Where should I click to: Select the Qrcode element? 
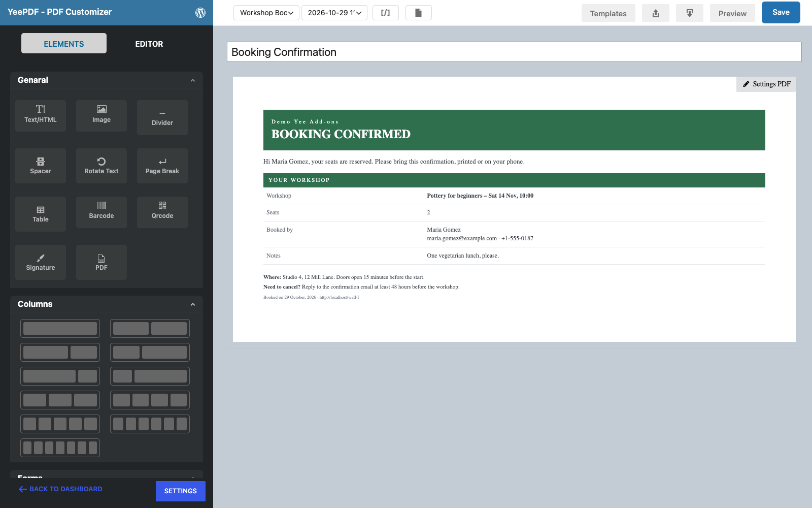(x=162, y=212)
